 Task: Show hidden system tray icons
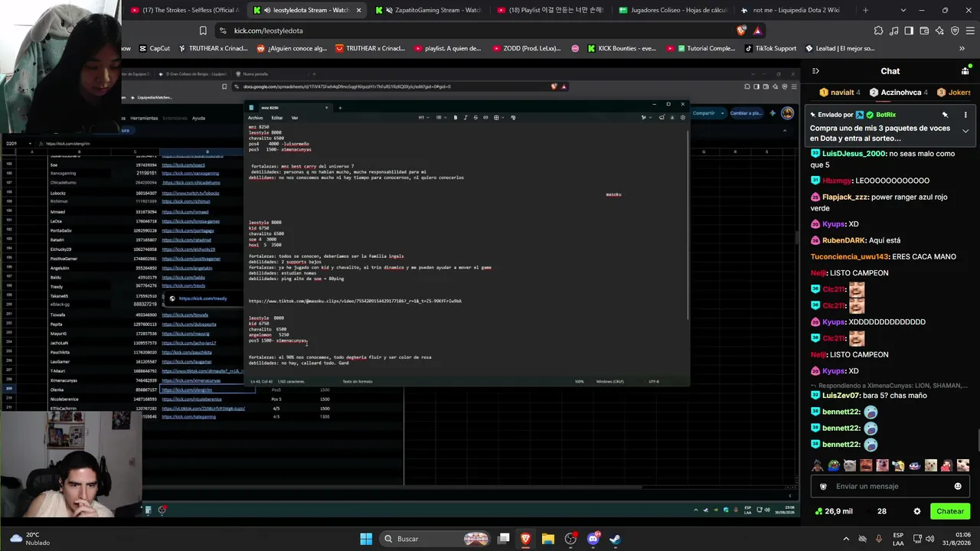pyautogui.click(x=847, y=539)
